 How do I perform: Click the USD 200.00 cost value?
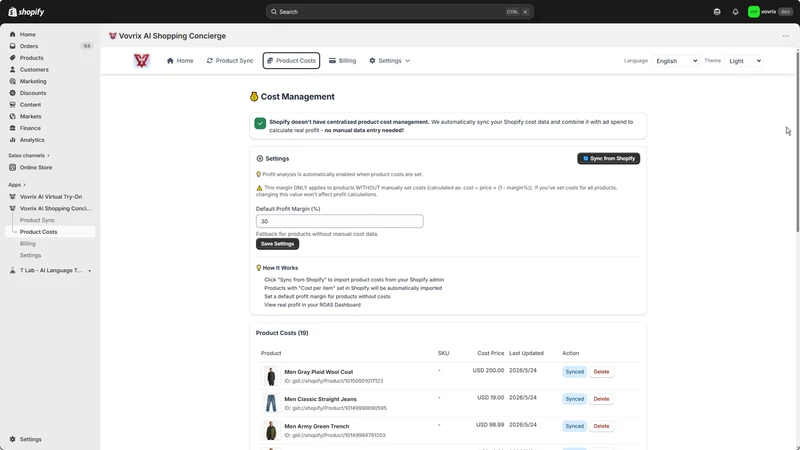pyautogui.click(x=488, y=370)
